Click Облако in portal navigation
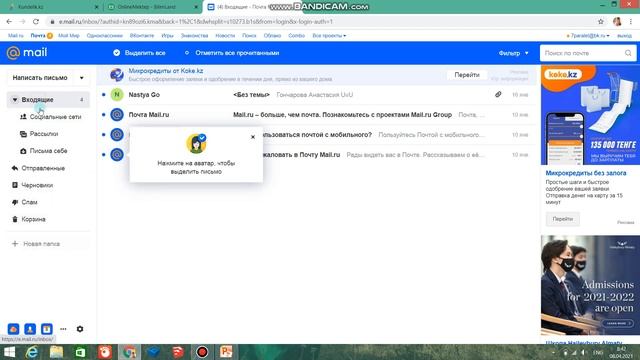Viewport: 640px width, 360px height. [272, 36]
